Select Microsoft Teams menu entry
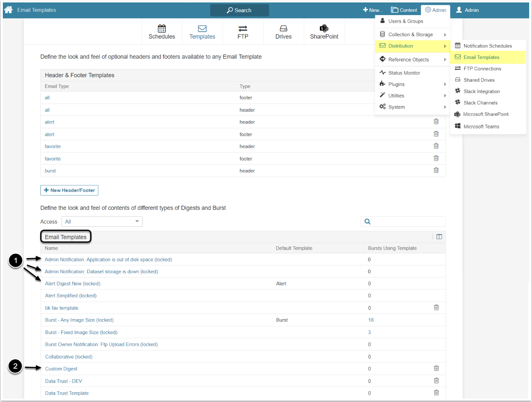The height and width of the screenshot is (402, 532). pos(481,126)
